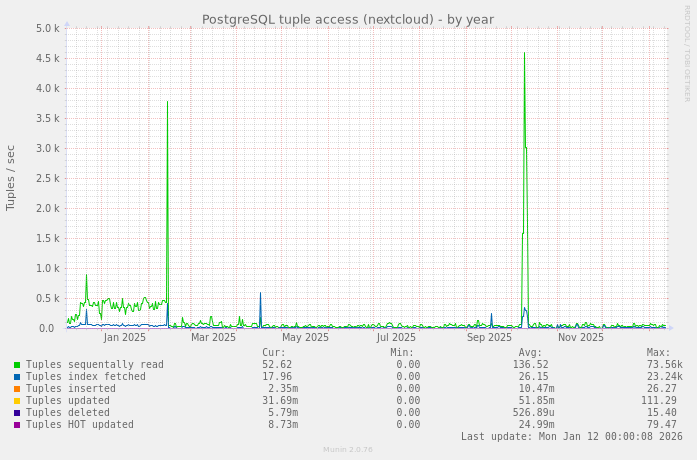697x460 pixels.
Task: Click the 'Jul 2025' x-axis label
Action: [x=396, y=337]
